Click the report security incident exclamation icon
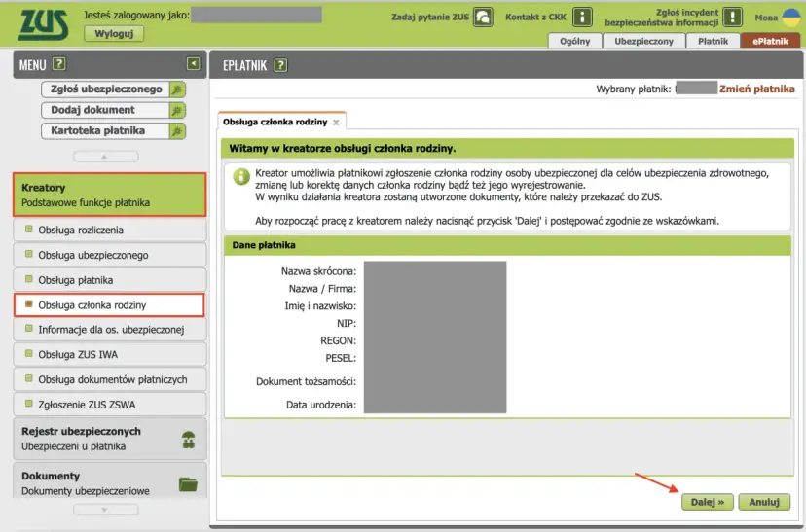The image size is (806, 532). point(733,18)
